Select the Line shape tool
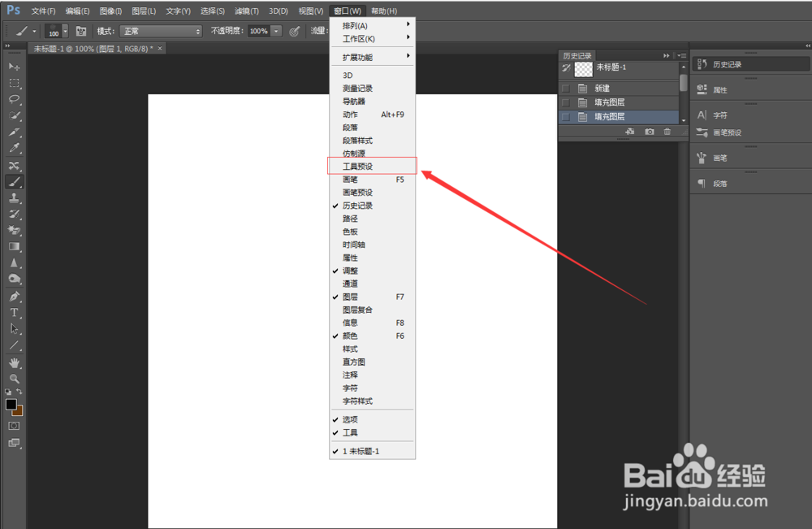Viewport: 812px width, 529px height. [14, 345]
